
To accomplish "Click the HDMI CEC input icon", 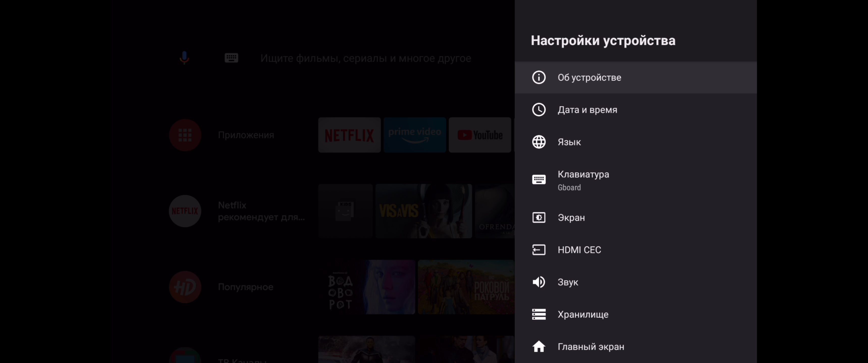I will (538, 250).
